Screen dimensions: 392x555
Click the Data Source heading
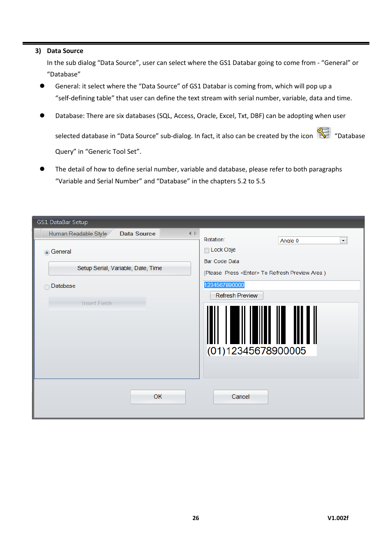[x=65, y=51]
